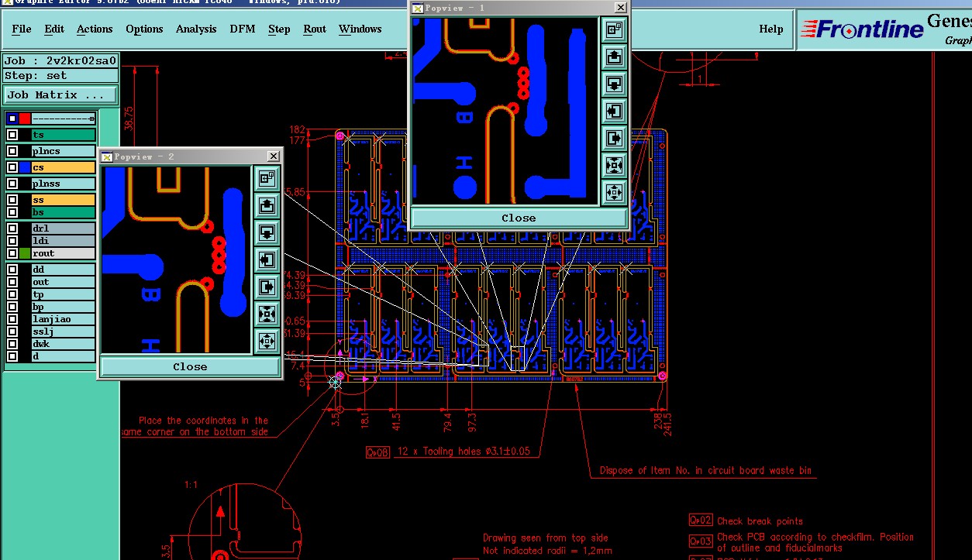Pan down in Popview - 1
Viewport: 972px width, 560px height.
pyautogui.click(x=614, y=84)
